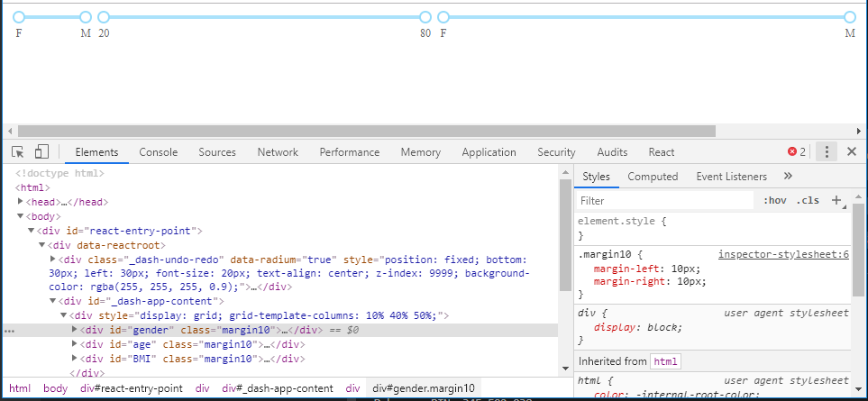Open the React tab
Screen dimensions: 868x401
[662, 152]
